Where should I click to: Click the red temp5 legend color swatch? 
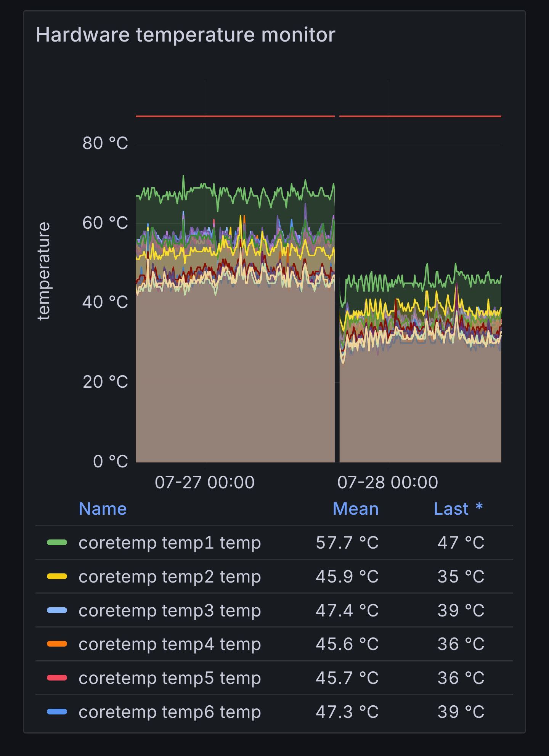pyautogui.click(x=57, y=678)
